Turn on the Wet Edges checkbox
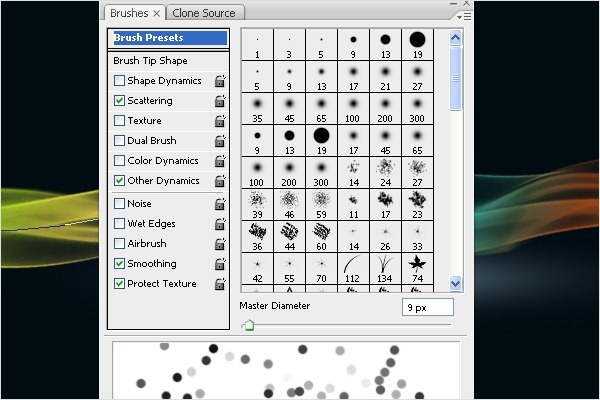 (119, 224)
